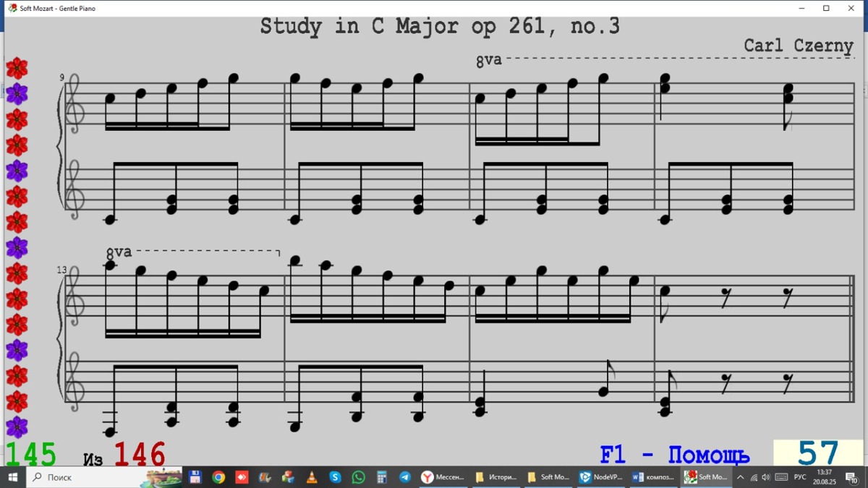This screenshot has height=488, width=868.
Task: Open Skype from the taskbar
Action: pyautogui.click(x=335, y=477)
